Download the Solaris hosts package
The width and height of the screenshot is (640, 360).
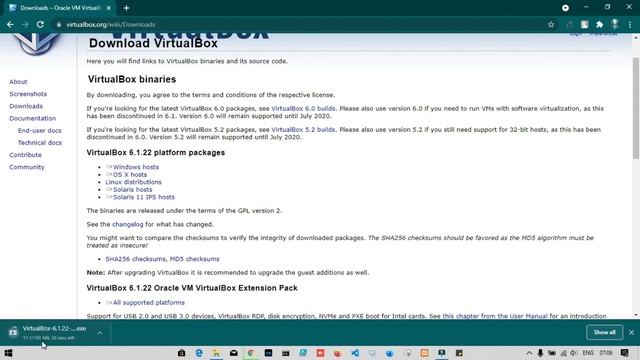tap(132, 190)
